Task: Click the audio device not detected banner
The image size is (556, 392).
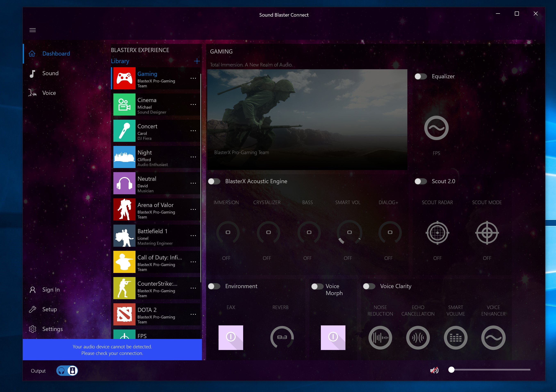Action: [112, 350]
